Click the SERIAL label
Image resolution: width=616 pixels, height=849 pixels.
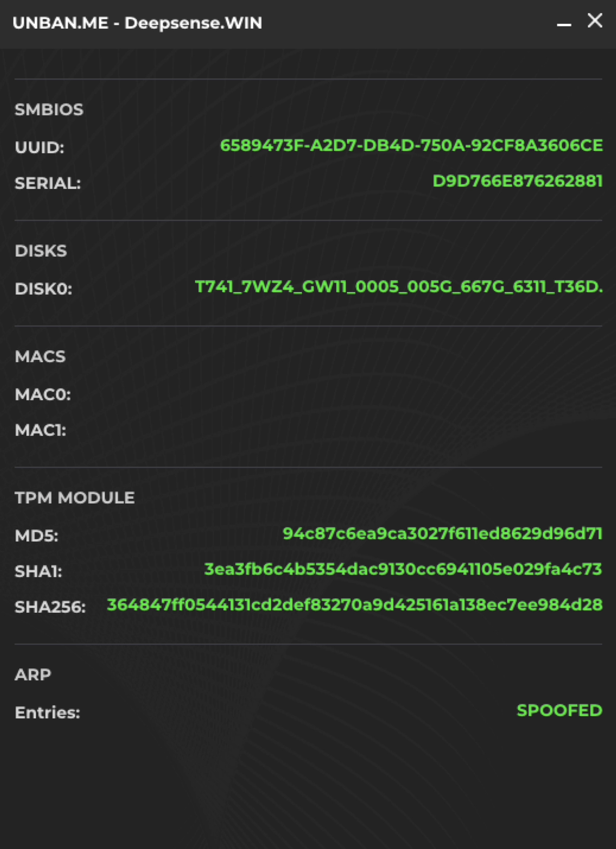click(48, 184)
